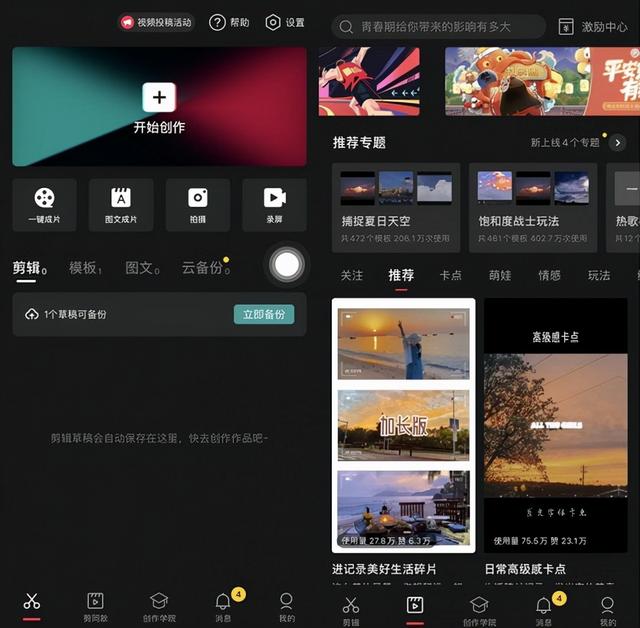The image size is (640, 628).
Task: Click usage stats 使用量 27.8万 赞 6.3万
Action: pos(386,541)
